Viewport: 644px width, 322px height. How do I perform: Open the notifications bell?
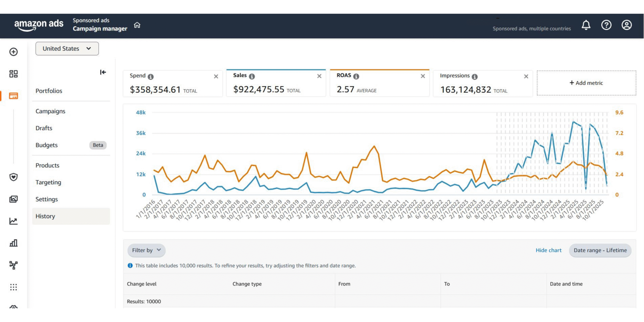(586, 25)
